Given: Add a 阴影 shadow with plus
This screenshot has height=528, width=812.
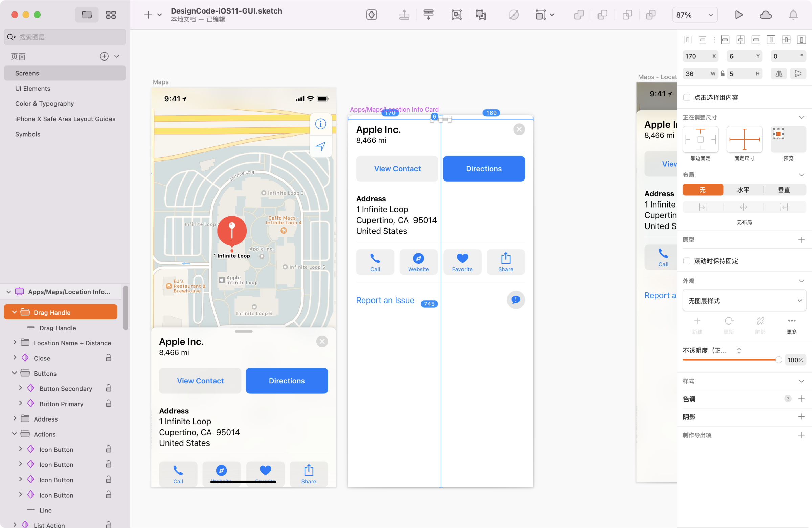Looking at the screenshot, I should point(802,416).
